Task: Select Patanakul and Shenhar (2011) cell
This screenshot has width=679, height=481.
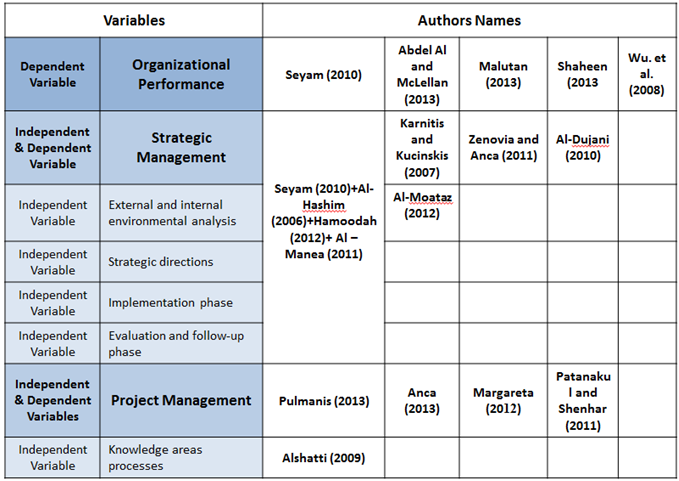Action: pos(581,401)
